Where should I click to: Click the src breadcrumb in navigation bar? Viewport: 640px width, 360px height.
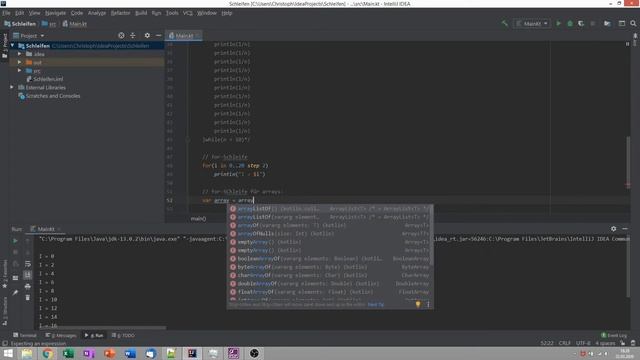pos(49,24)
